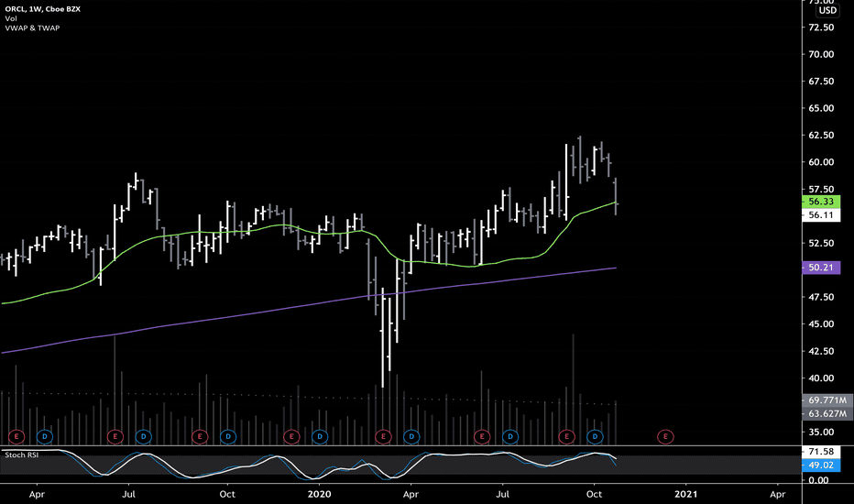This screenshot has width=854, height=504.
Task: Click the 70.00 price axis label
Action: coord(821,54)
